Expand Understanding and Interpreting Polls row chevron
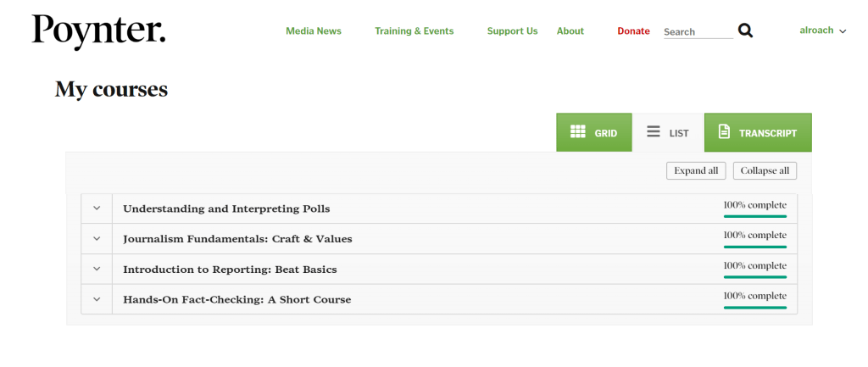 [97, 209]
